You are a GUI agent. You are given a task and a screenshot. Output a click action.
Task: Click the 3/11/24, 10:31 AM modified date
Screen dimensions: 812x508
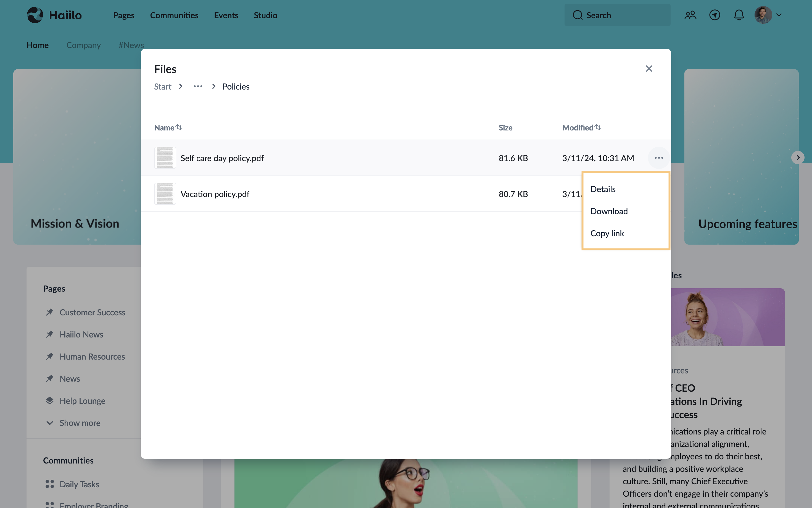(x=598, y=158)
